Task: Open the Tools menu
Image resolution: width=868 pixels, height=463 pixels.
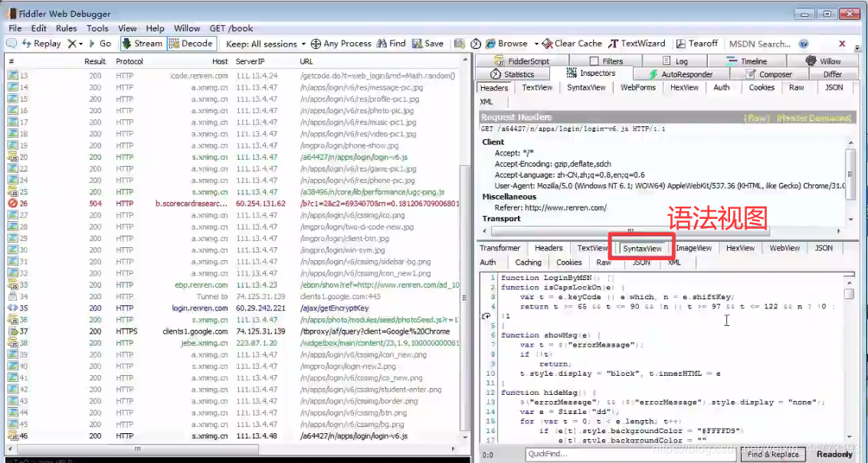Action: coord(97,28)
